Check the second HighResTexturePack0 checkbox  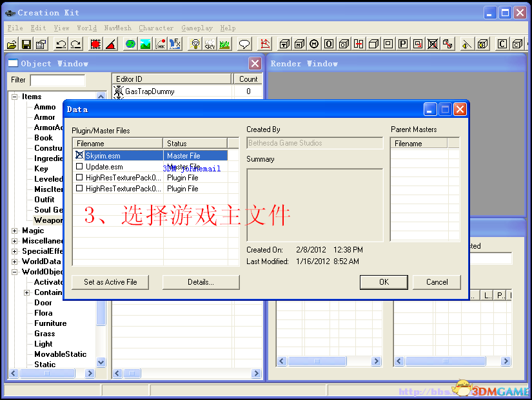tap(79, 188)
